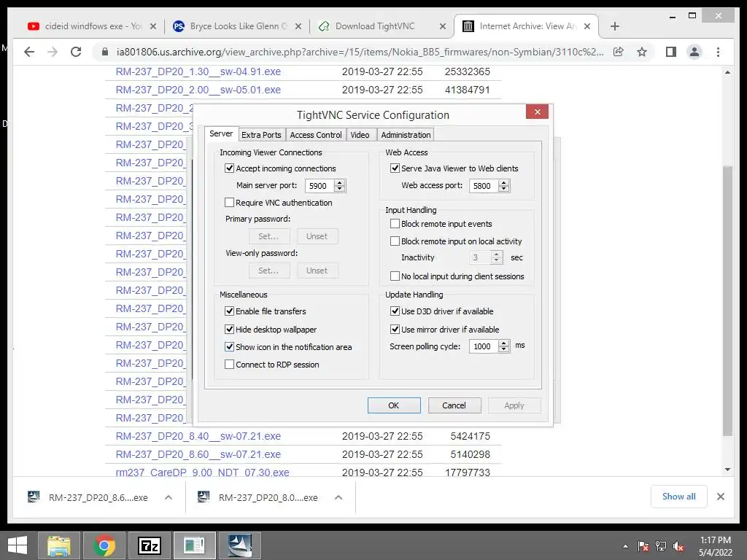The width and height of the screenshot is (747, 560).
Task: Click the Chrome taskbar icon
Action: point(104,545)
